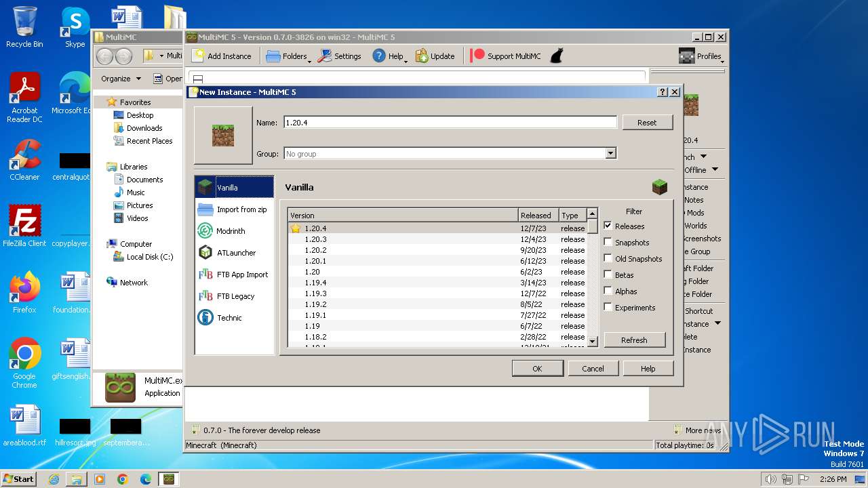The height and width of the screenshot is (488, 868).
Task: Enable the Snapshots filter
Action: 608,242
